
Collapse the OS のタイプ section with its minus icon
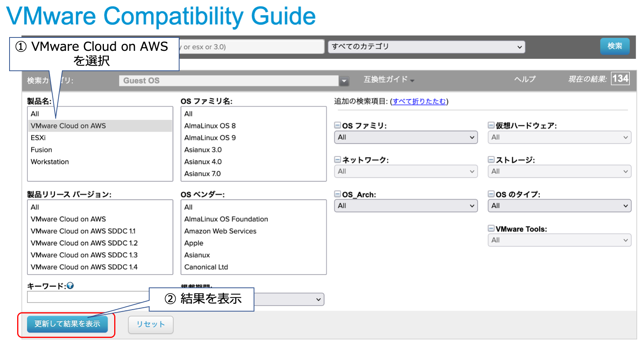pyautogui.click(x=491, y=195)
